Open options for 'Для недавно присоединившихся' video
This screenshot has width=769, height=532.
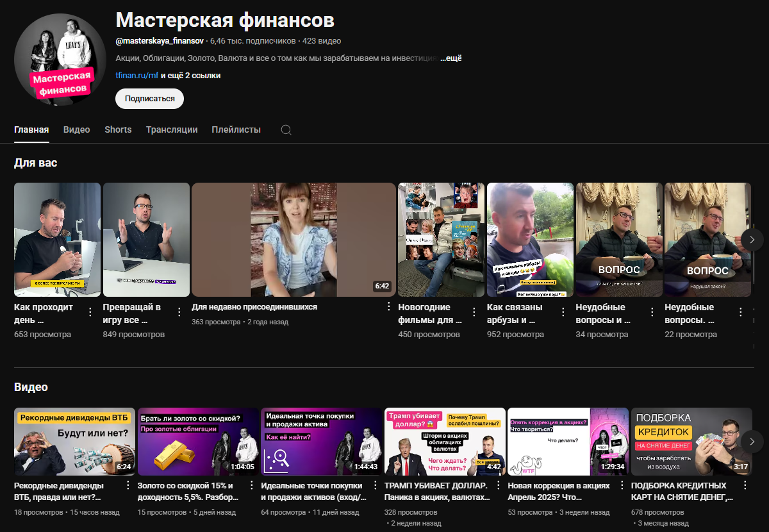point(388,306)
